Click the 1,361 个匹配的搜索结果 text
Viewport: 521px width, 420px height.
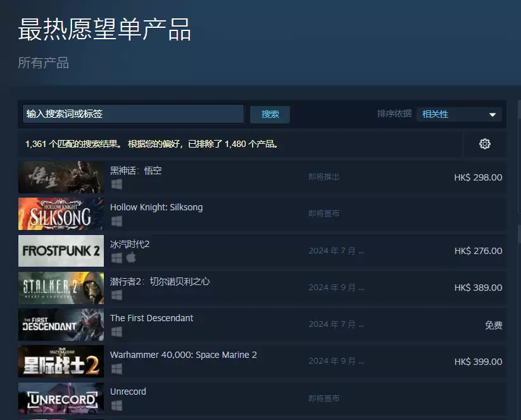74,144
